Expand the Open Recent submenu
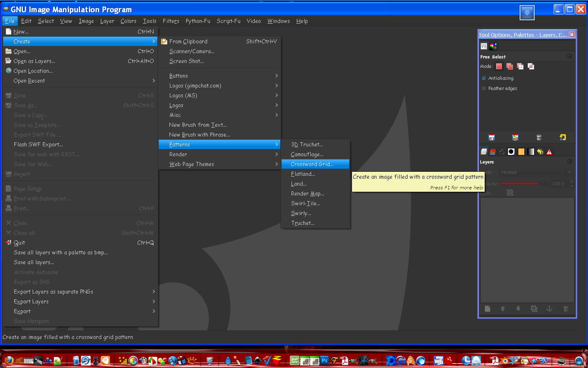The image size is (588, 368). [x=80, y=81]
